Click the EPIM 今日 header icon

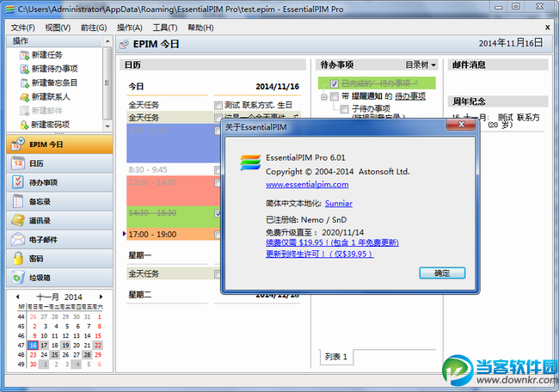pyautogui.click(x=124, y=45)
